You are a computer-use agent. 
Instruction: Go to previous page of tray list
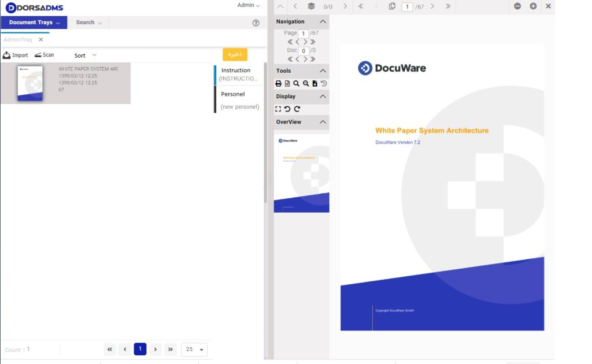[125, 350]
